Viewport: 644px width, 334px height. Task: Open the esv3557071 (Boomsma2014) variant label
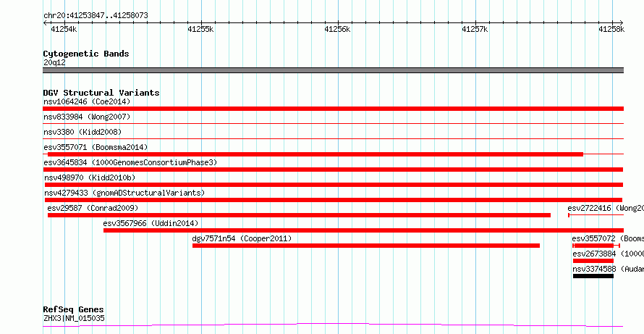click(96, 147)
